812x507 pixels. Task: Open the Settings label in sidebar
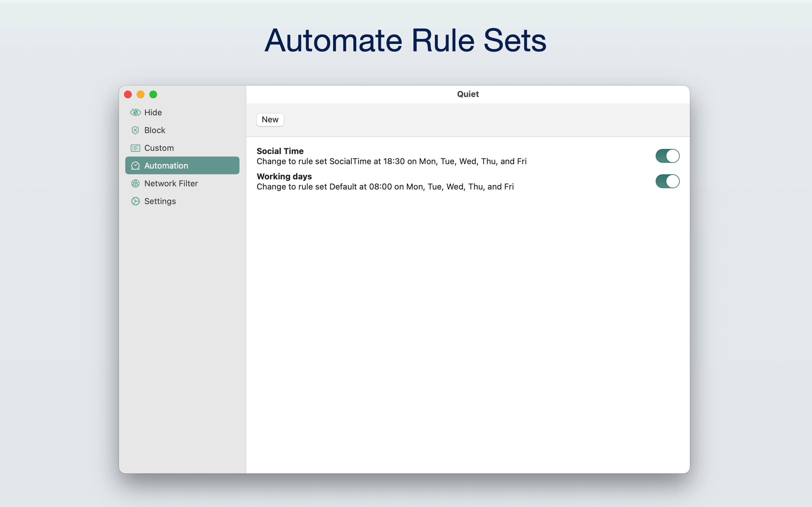pos(160,201)
